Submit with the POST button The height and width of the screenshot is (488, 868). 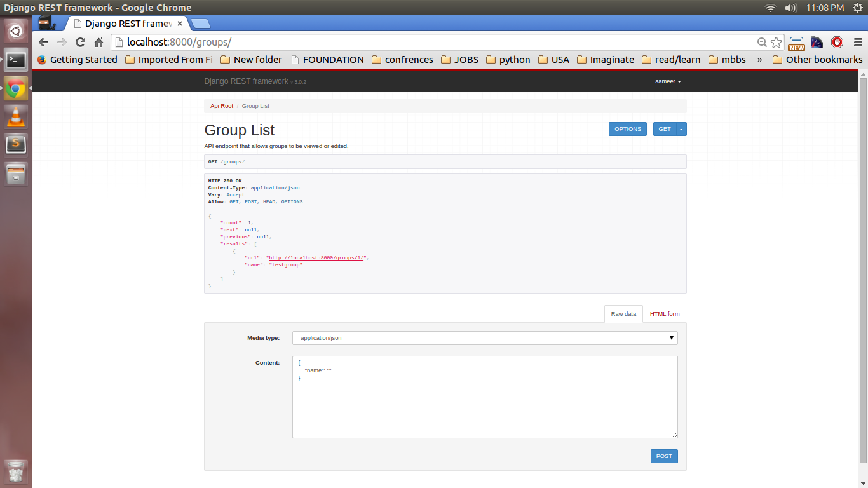pyautogui.click(x=664, y=456)
